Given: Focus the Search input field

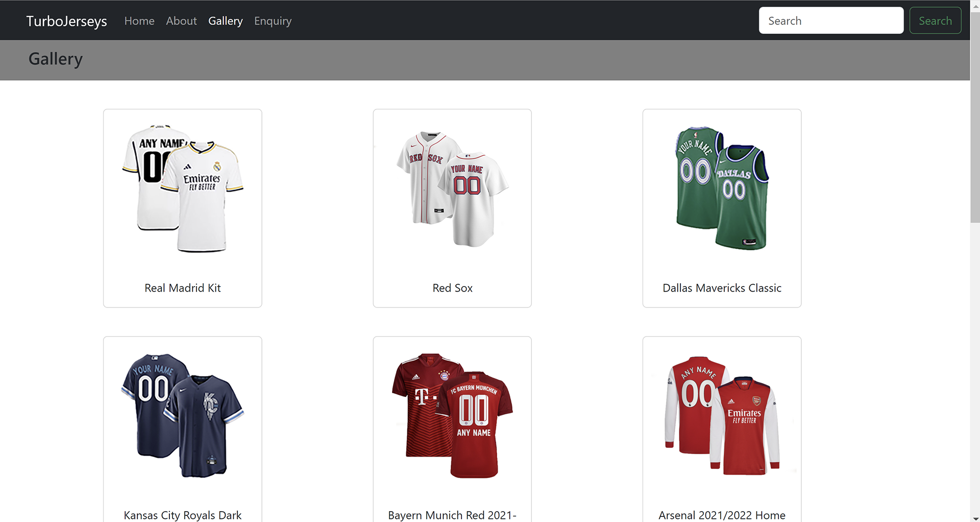Looking at the screenshot, I should (830, 20).
